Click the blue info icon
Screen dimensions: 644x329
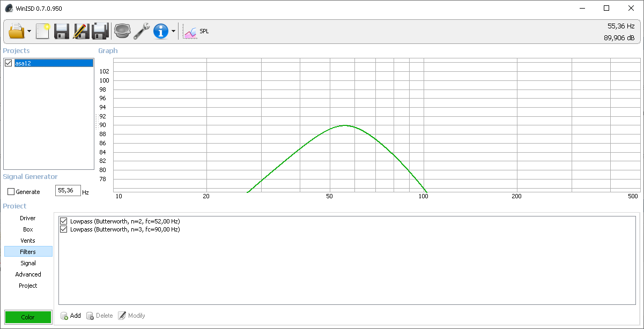(161, 31)
